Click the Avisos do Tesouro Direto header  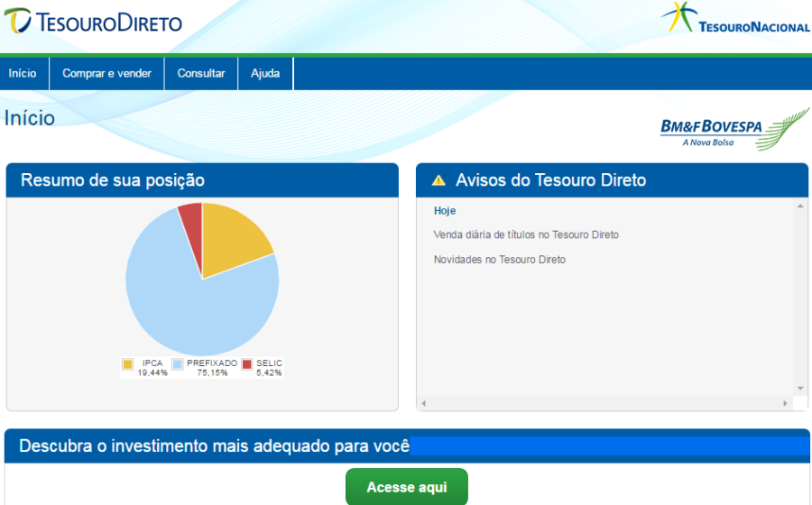612,180
